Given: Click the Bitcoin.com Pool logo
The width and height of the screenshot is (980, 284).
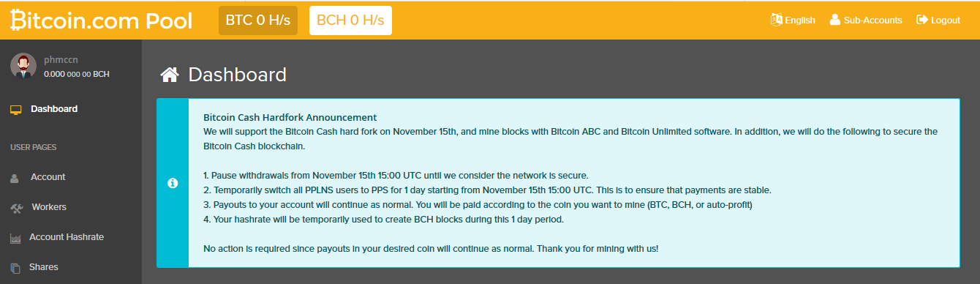Looking at the screenshot, I should tap(101, 20).
